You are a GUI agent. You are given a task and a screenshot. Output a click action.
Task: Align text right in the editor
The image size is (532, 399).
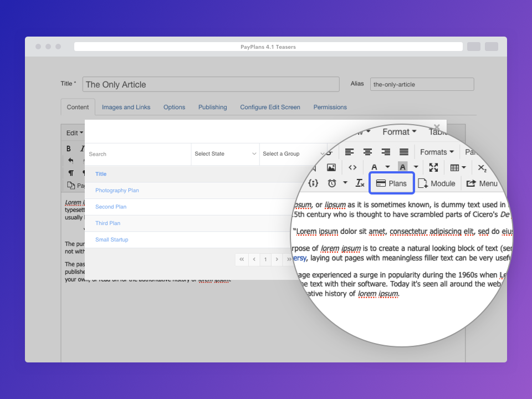point(386,152)
